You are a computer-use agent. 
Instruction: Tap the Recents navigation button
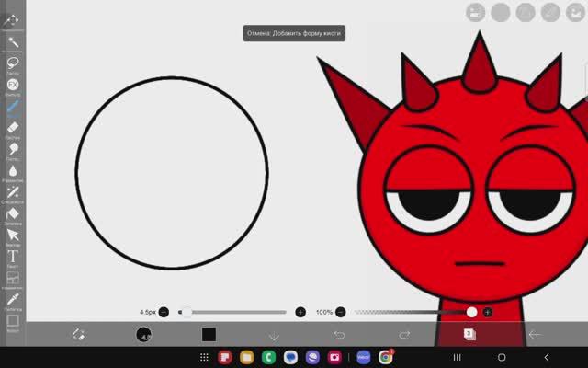[x=457, y=357]
